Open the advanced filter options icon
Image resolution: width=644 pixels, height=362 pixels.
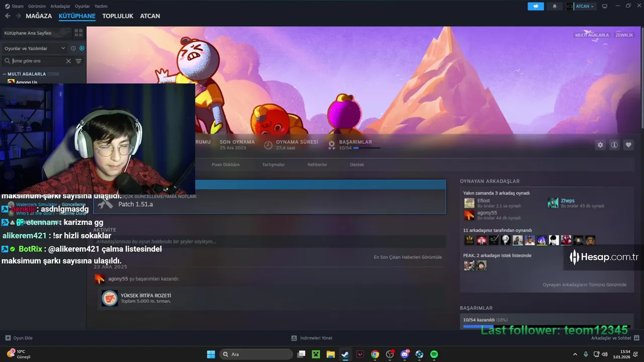tap(78, 61)
